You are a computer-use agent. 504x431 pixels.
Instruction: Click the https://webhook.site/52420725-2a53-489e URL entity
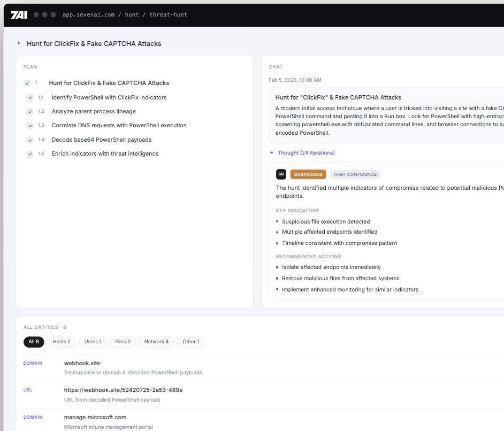[x=123, y=390]
